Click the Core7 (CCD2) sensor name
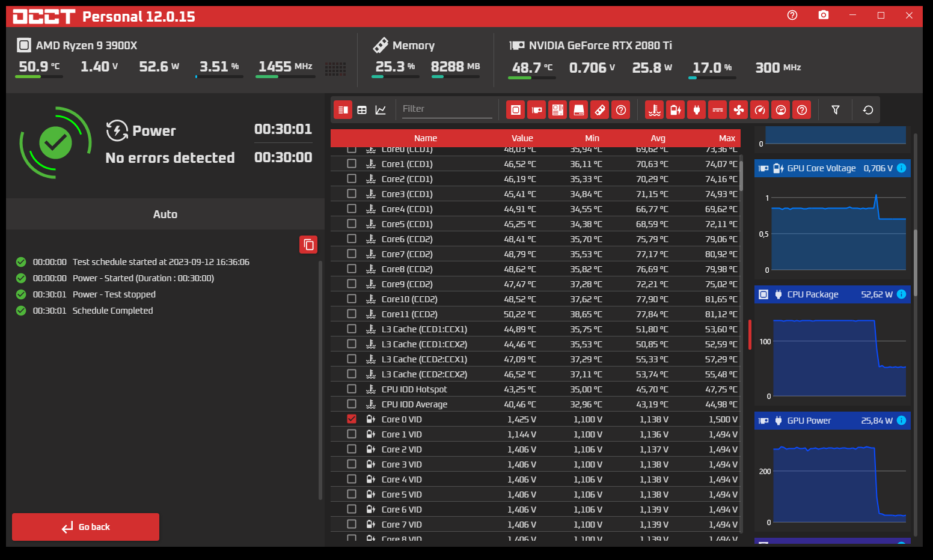This screenshot has width=933, height=560. point(407,254)
